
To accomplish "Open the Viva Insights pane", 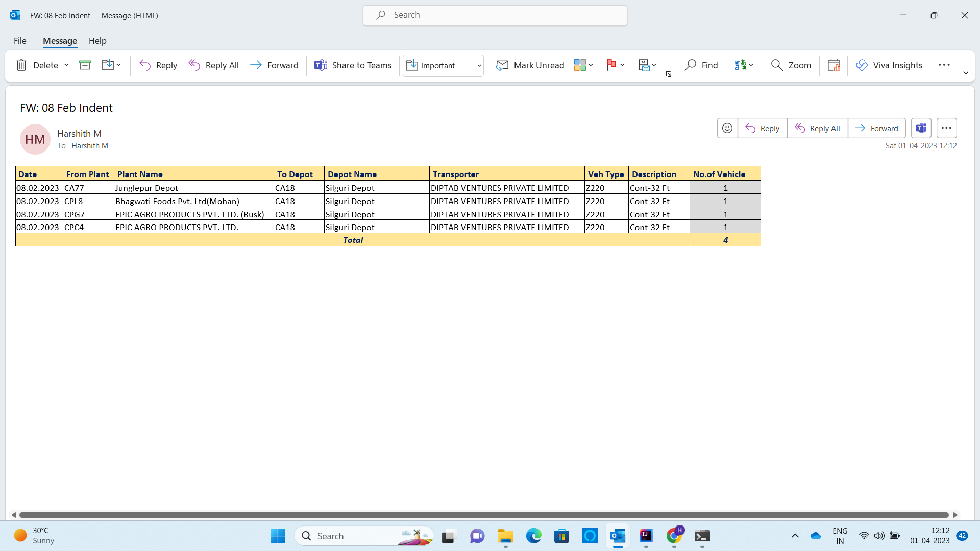I will coord(889,65).
